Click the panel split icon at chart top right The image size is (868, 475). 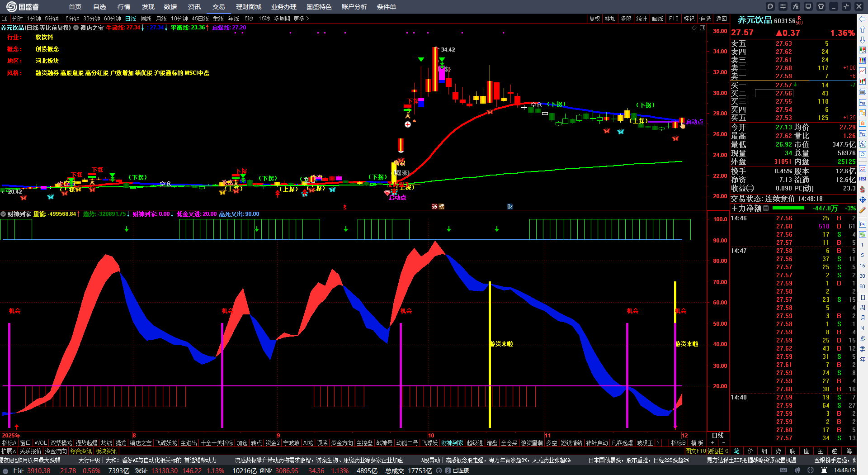(x=703, y=28)
